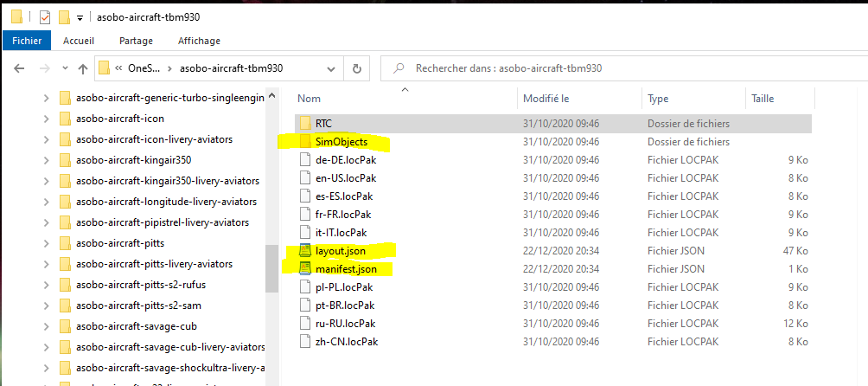
Task: Select the fr-FR.locPak file icon
Action: 305,214
